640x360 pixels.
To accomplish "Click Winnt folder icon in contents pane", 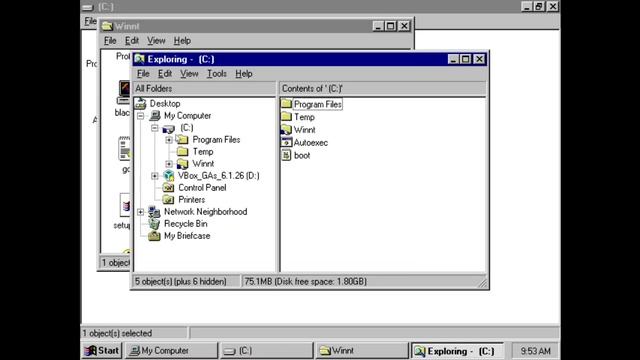I will (287, 130).
